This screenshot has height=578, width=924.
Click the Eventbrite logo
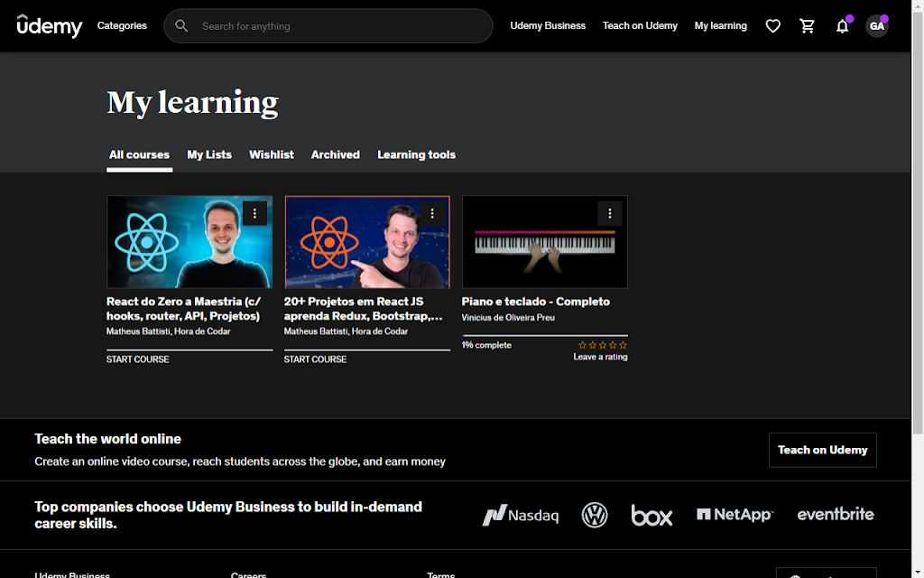coord(836,514)
